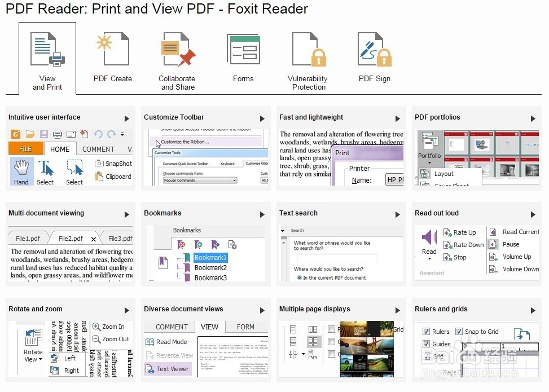The height and width of the screenshot is (392, 549).
Task: Click the Layout icon
Action: coord(425,174)
